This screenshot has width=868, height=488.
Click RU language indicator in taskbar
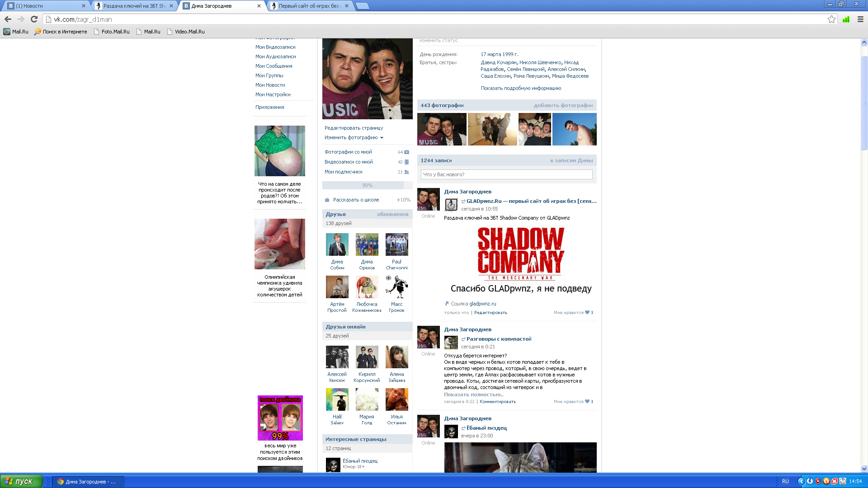point(785,481)
